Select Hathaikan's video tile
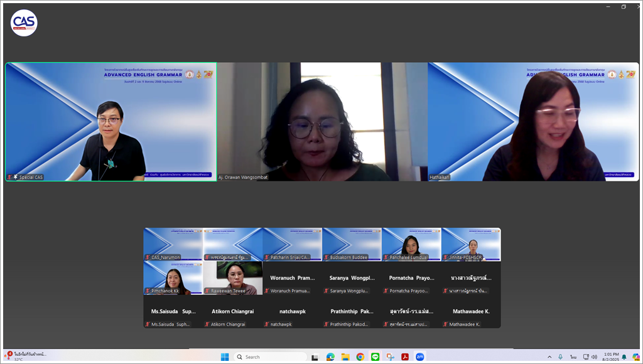Image resolution: width=643 pixels, height=364 pixels. coord(533,121)
